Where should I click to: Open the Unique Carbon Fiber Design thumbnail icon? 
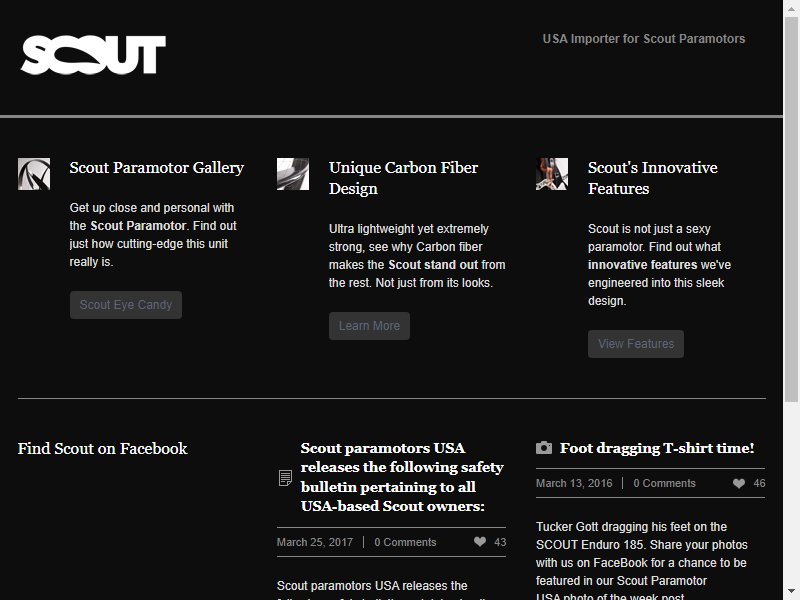[x=293, y=174]
